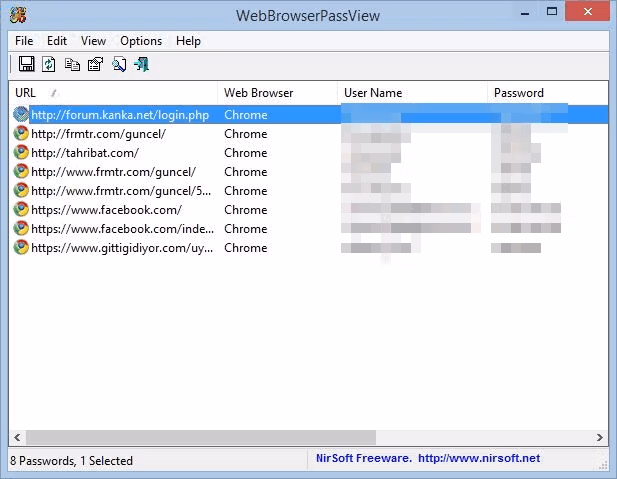This screenshot has width=617, height=479.
Task: Sort by the URL column header
Action: point(113,93)
